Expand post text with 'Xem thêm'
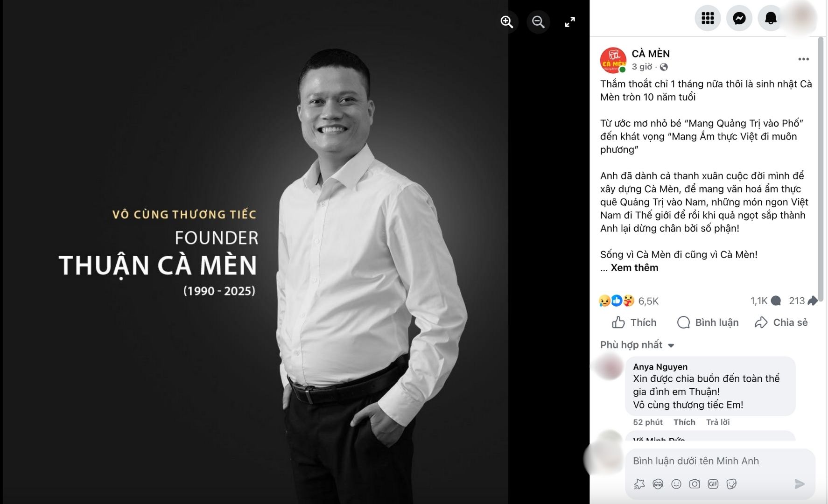 point(634,268)
